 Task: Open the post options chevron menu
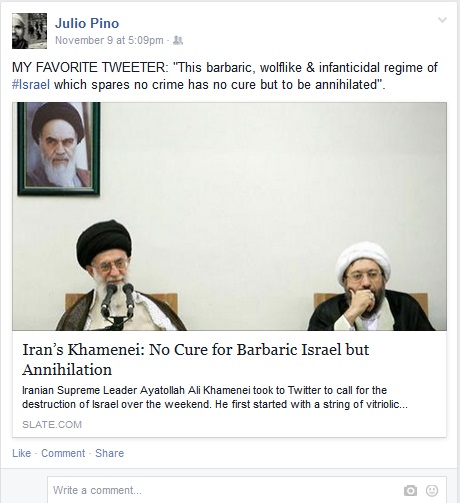coord(442,20)
